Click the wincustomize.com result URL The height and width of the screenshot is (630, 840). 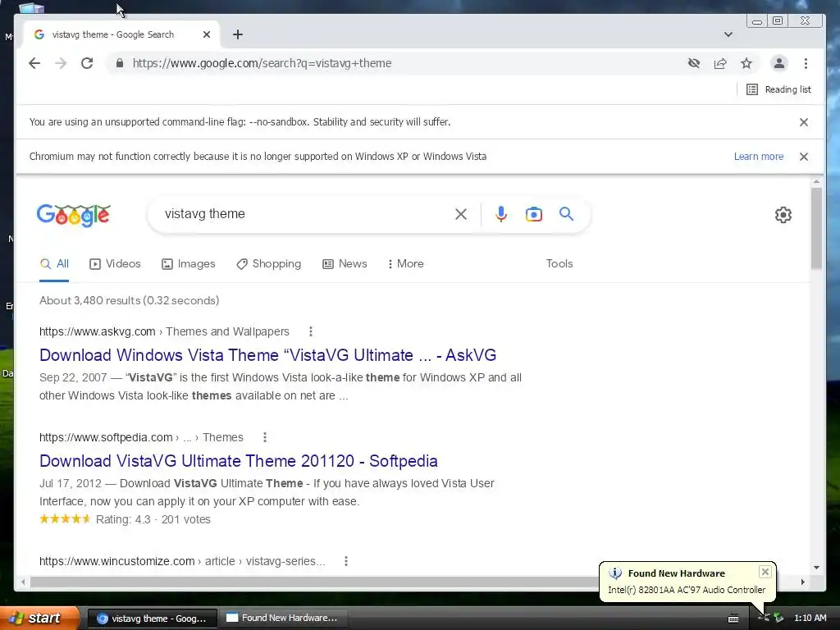[x=182, y=561]
